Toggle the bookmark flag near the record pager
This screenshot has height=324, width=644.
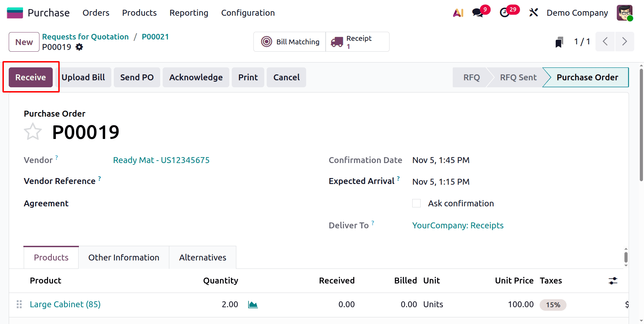(x=559, y=41)
